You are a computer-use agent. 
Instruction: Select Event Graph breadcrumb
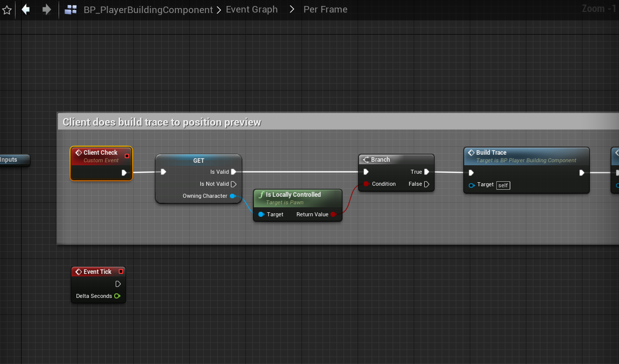click(251, 10)
